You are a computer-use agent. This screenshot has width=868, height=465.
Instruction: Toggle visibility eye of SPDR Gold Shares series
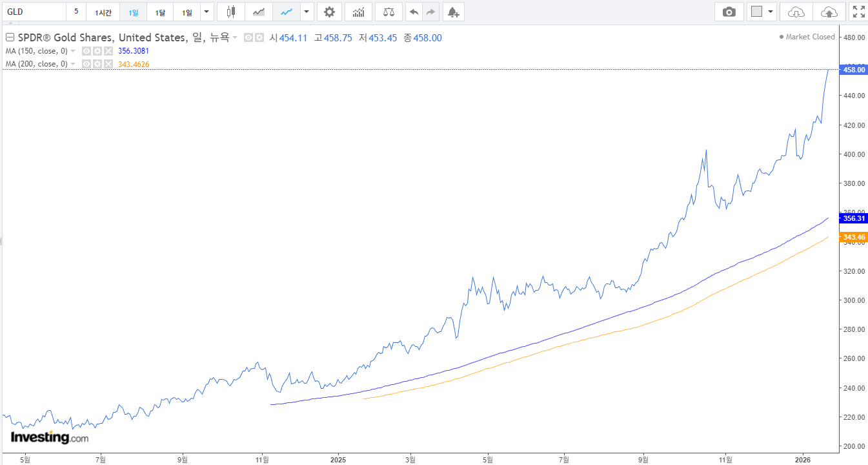(248, 38)
